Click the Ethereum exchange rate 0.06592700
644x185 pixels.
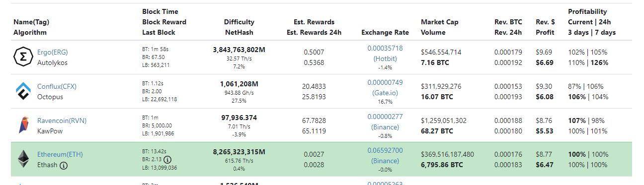click(385, 150)
